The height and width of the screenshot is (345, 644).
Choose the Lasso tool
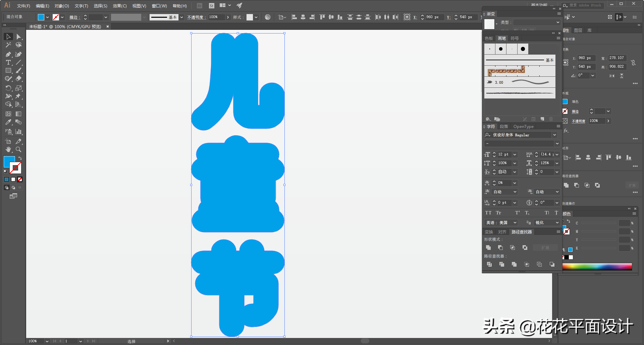[x=19, y=45]
